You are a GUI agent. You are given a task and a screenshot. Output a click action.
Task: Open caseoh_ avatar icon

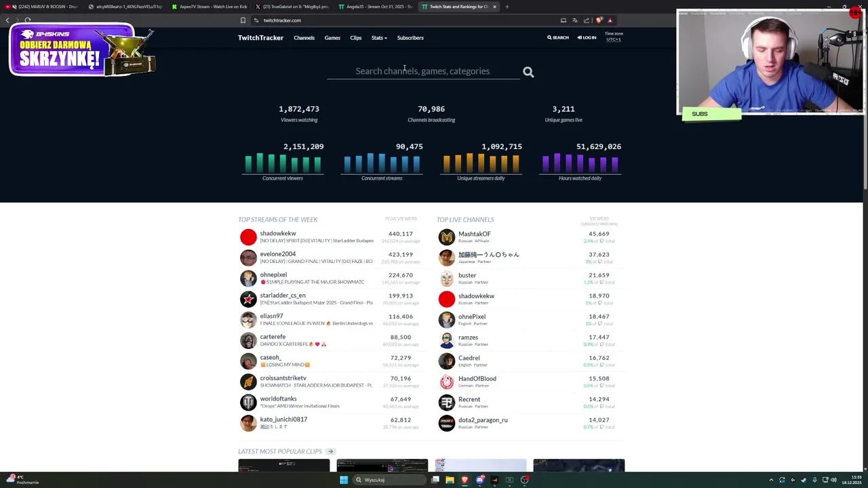click(x=248, y=361)
